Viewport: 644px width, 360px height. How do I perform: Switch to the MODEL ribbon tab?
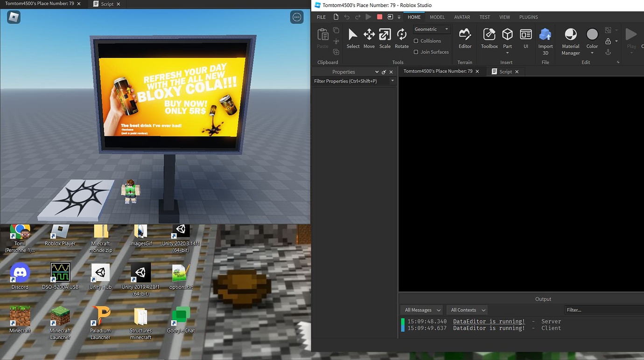(437, 17)
